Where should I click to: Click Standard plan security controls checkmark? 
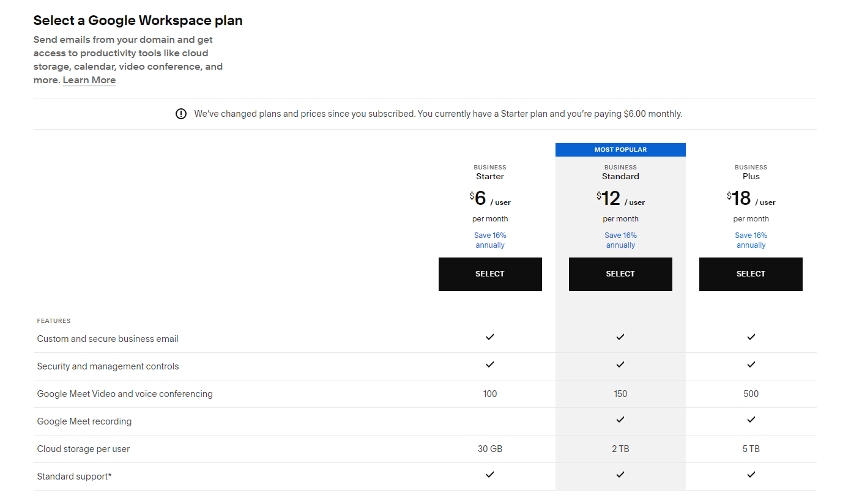point(620,365)
